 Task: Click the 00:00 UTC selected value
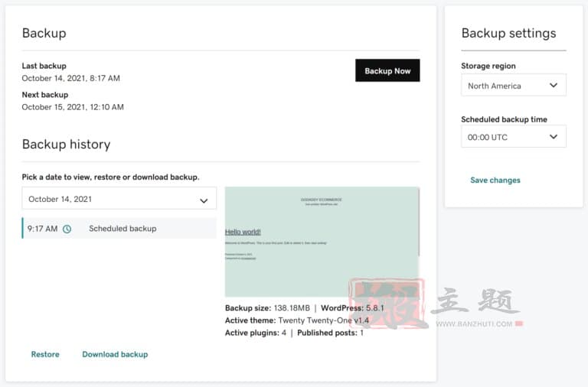[x=487, y=138]
